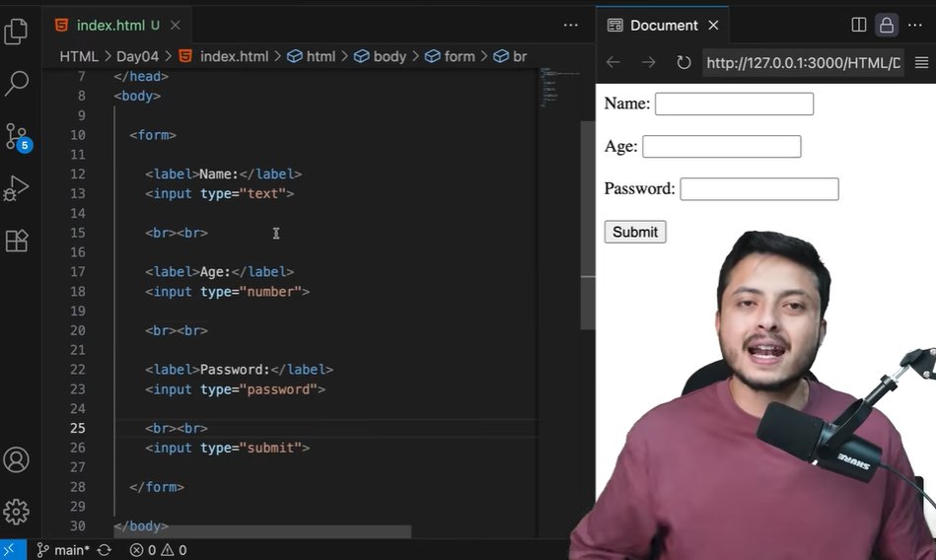Click the preview URL address bar
This screenshot has height=560, width=936.
tap(802, 63)
